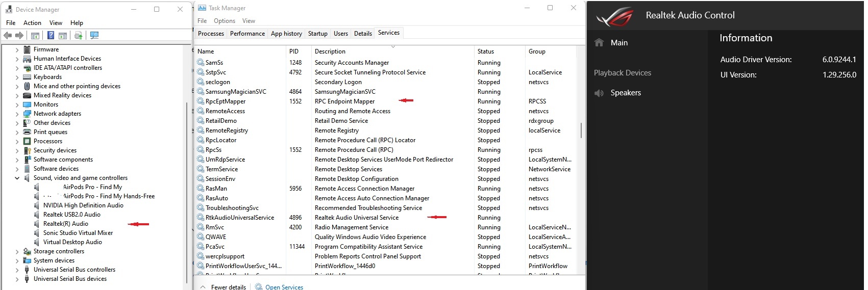This screenshot has width=868, height=290.
Task: Select the Virtual Desktop Audio device
Action: (x=72, y=242)
